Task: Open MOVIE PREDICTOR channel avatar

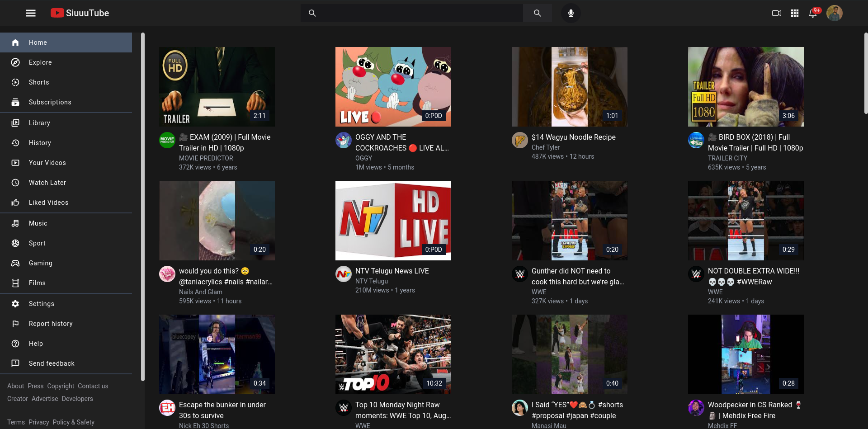Action: (x=167, y=140)
